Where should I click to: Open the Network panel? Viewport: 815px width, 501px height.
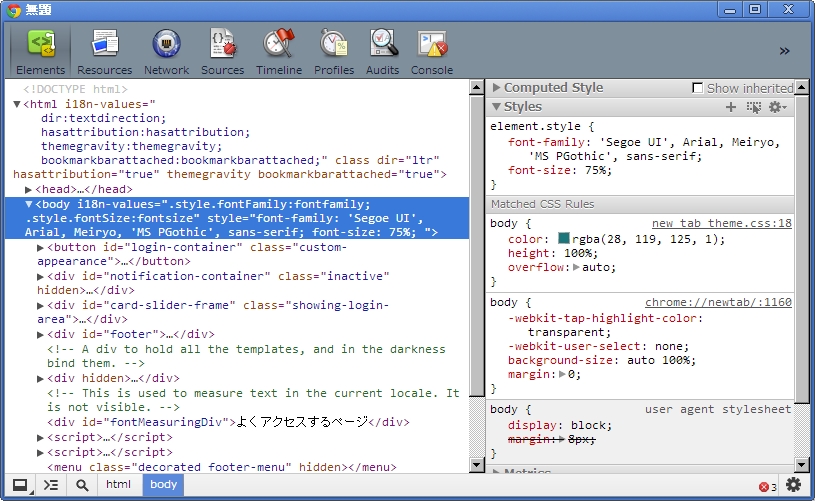pyautogui.click(x=166, y=51)
